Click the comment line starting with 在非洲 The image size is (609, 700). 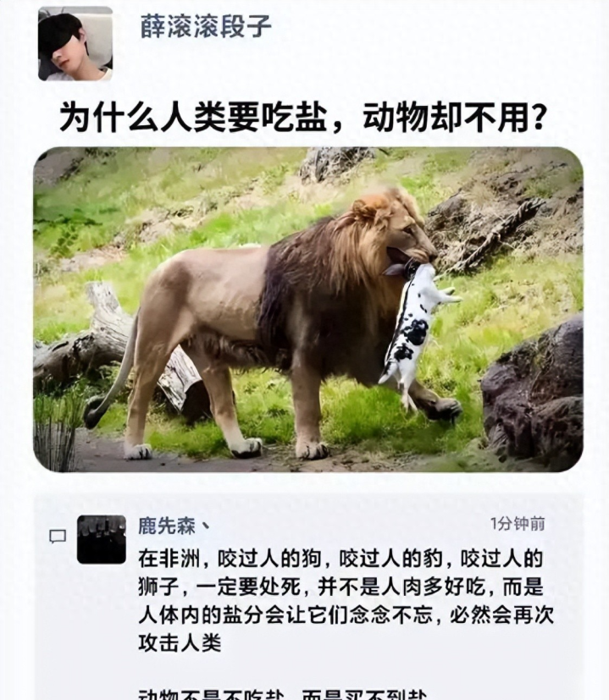[x=340, y=559]
